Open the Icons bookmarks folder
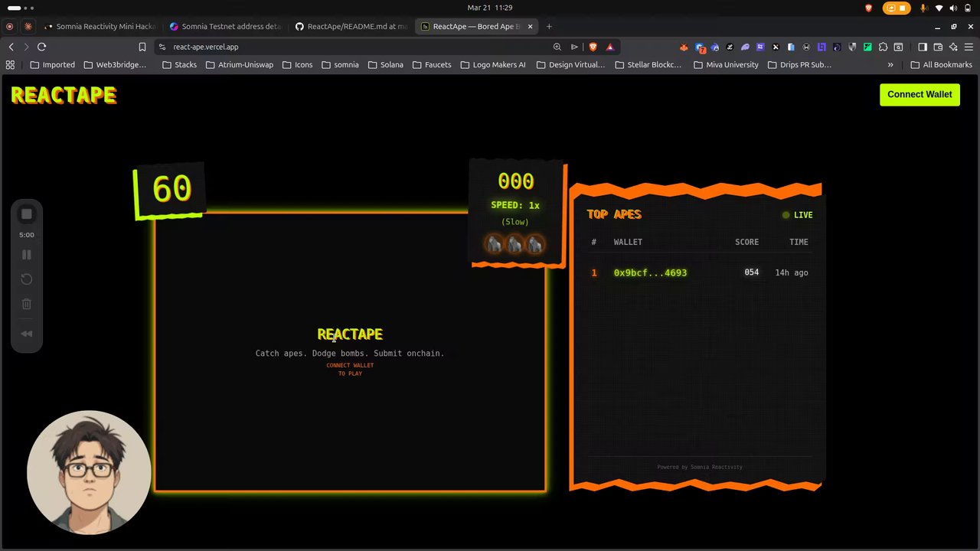This screenshot has height=551, width=980. 297,65
